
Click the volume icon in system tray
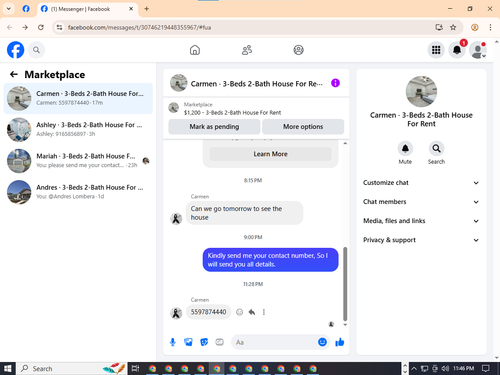[x=445, y=368]
